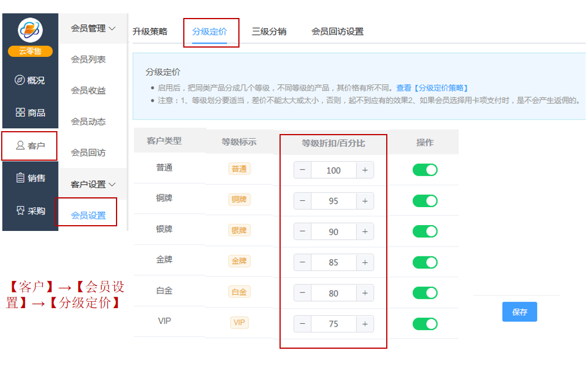The height and width of the screenshot is (365, 588).
Task: Open 会员回访 in the submenu
Action: coord(88,153)
